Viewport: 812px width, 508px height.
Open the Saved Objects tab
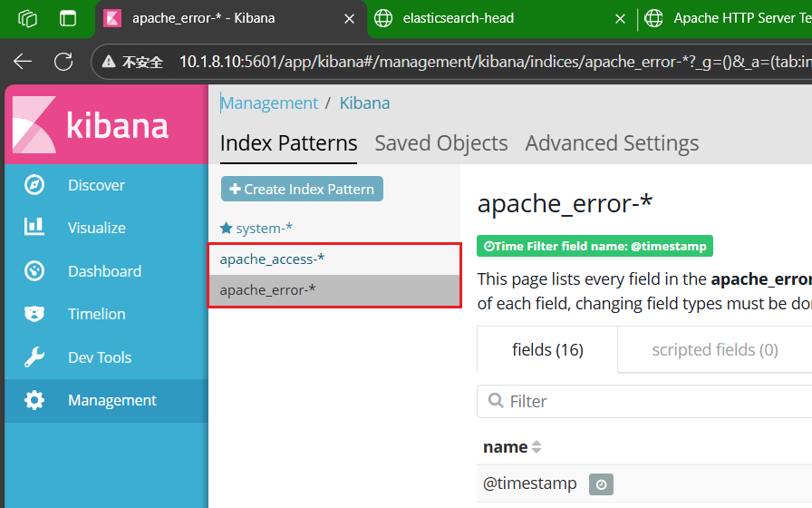(x=441, y=143)
